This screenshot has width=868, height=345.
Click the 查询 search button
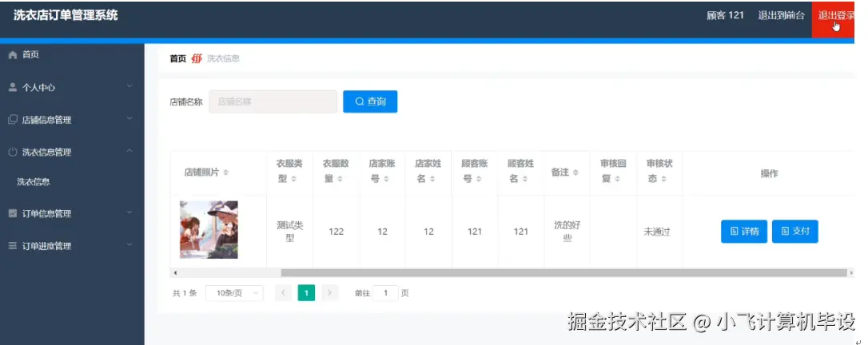pos(370,101)
